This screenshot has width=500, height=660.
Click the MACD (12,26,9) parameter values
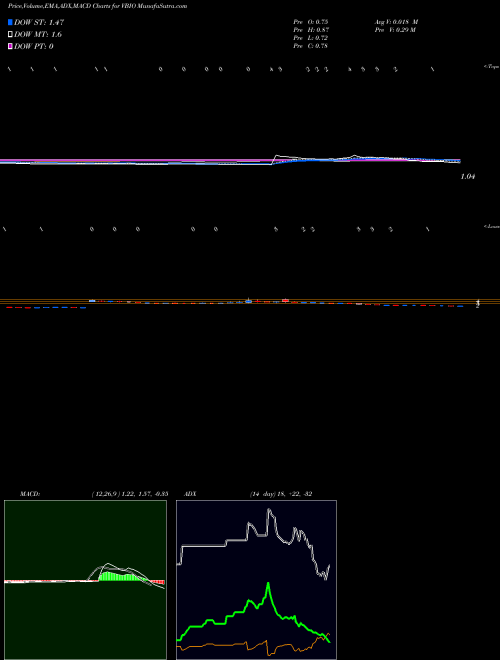click(x=130, y=494)
